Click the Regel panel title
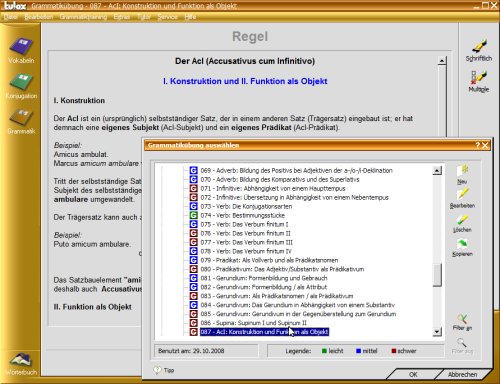This screenshot has height=384, width=500. pos(250,36)
